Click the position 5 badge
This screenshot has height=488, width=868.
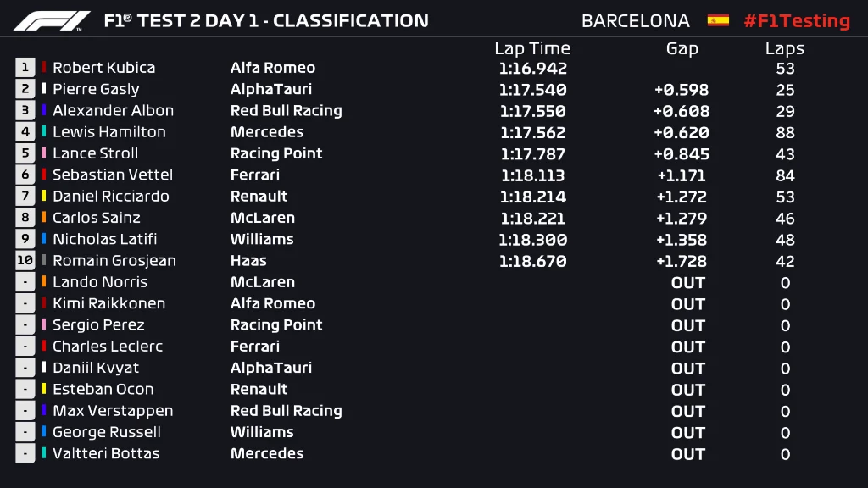[25, 153]
